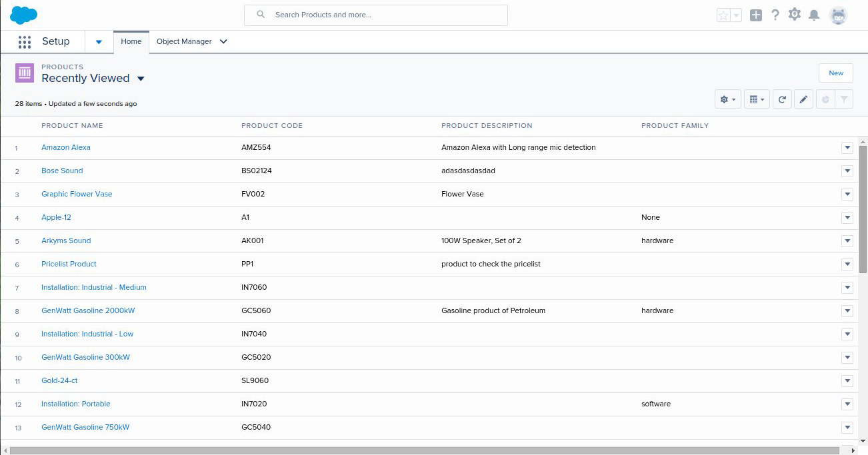Open the Arkyms Sound product
Screen dimensions: 868x455
pyautogui.click(x=66, y=240)
